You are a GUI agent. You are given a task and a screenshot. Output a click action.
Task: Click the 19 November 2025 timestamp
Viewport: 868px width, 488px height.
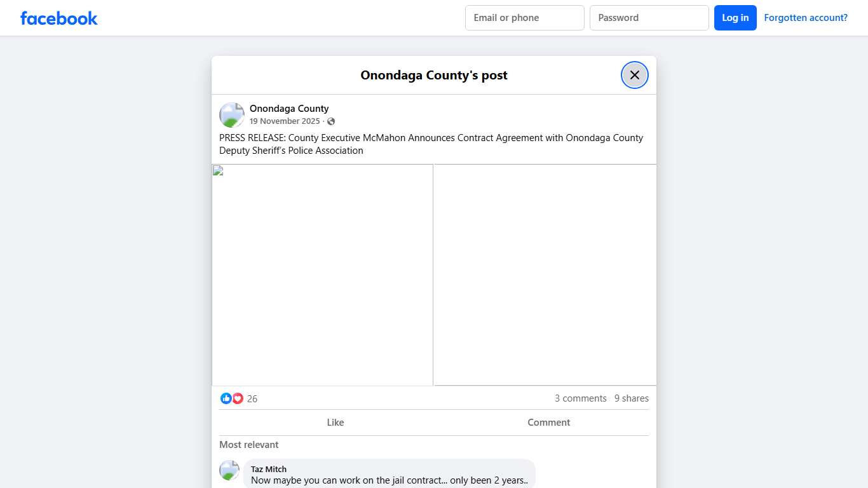coord(285,121)
